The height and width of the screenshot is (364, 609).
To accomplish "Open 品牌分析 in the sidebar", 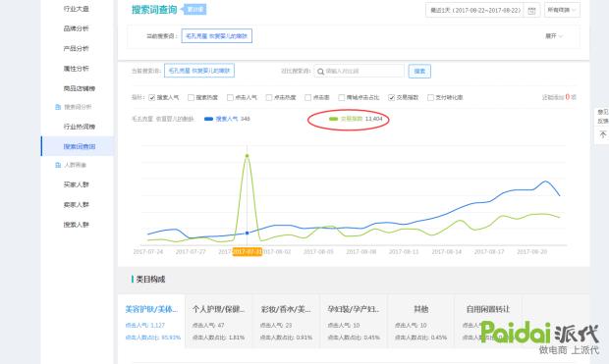I will click(x=77, y=28).
